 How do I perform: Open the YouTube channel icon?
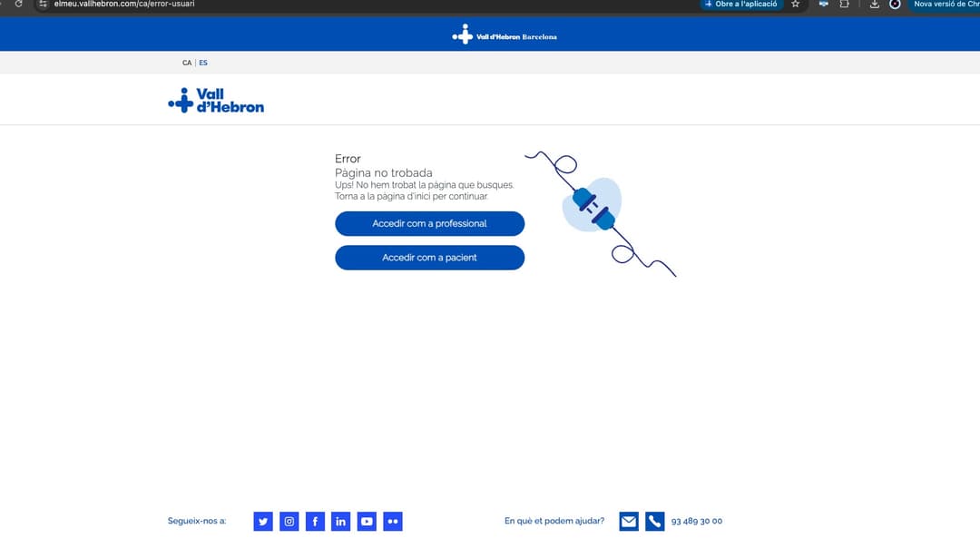pos(367,522)
